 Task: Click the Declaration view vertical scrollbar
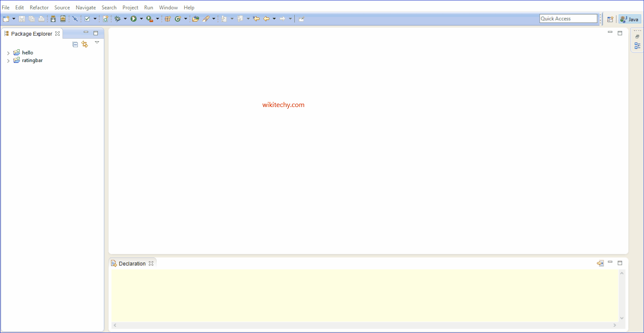tap(622, 295)
